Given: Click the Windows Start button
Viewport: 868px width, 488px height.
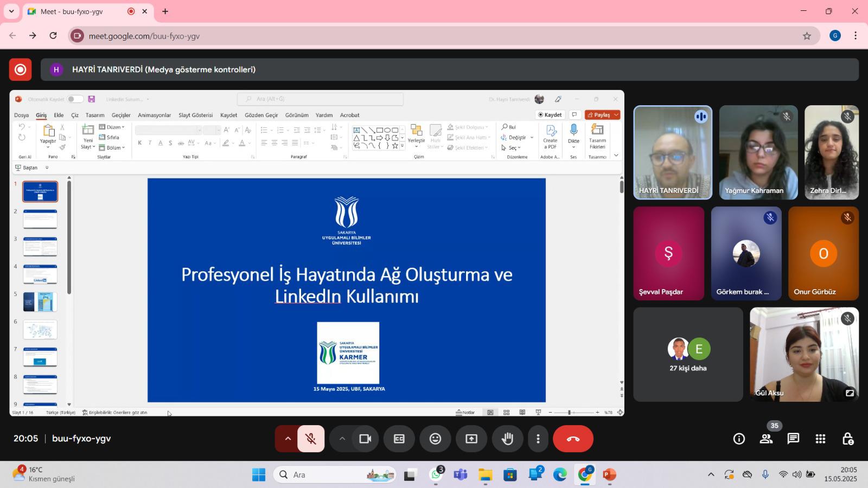Looking at the screenshot, I should [259, 475].
